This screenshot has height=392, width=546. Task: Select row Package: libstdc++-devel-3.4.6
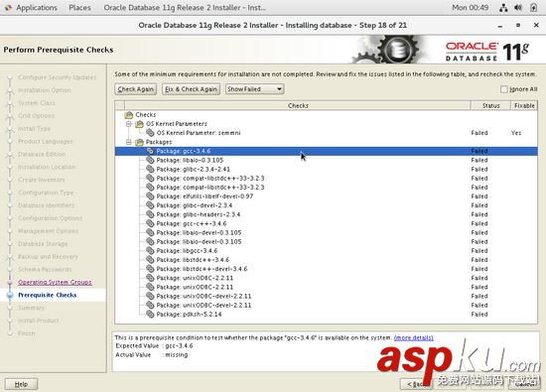coord(326,268)
